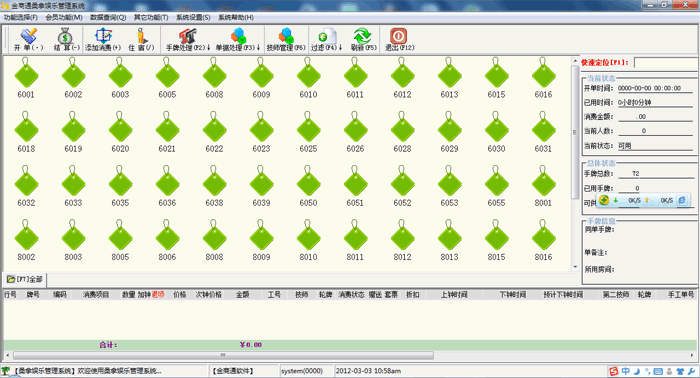Pick the green tag labeled 6025

(x=308, y=132)
